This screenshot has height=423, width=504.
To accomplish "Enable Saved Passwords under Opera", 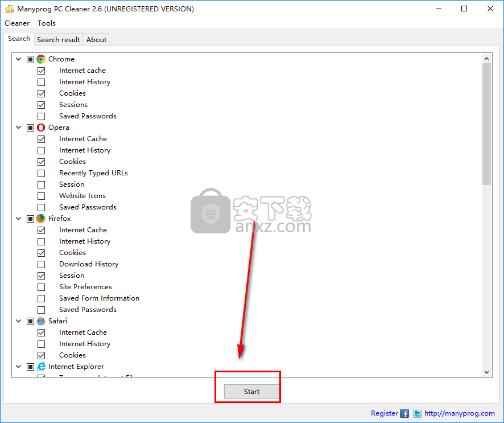I will coord(41,207).
